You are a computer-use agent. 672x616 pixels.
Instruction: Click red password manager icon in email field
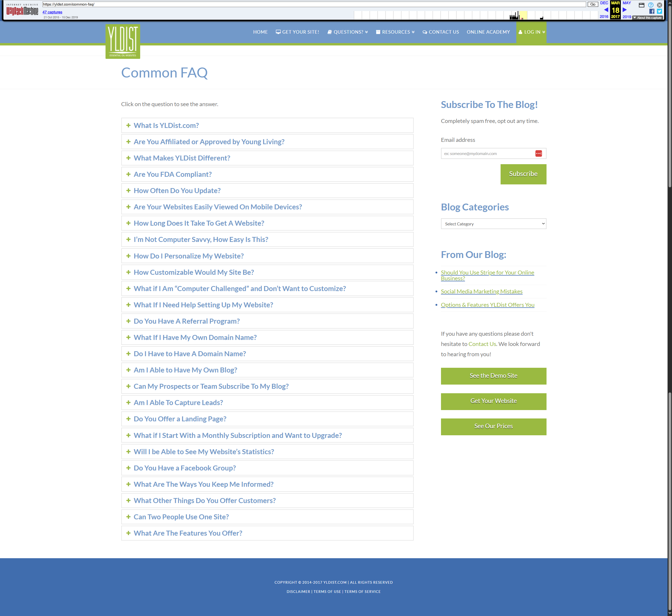[538, 153]
